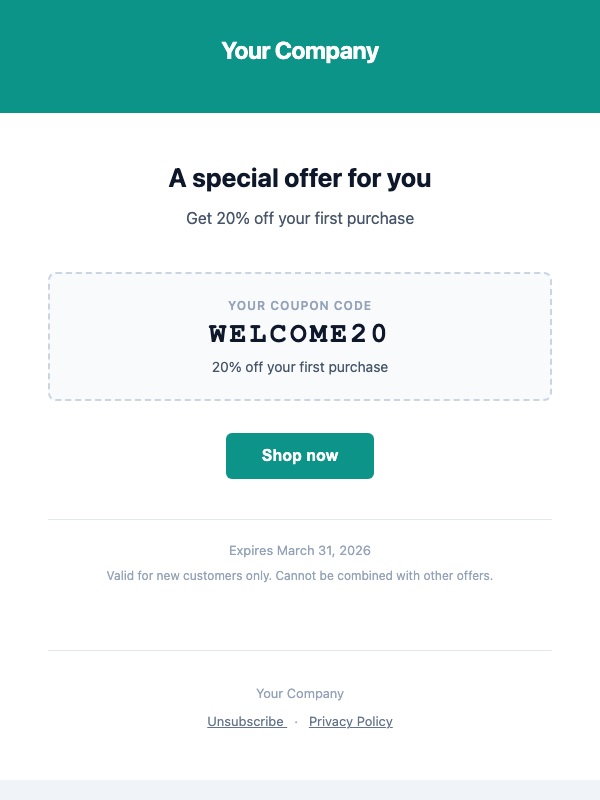Viewport: 600px width, 800px height.
Task: Click the Your Company header logo
Action: point(300,51)
